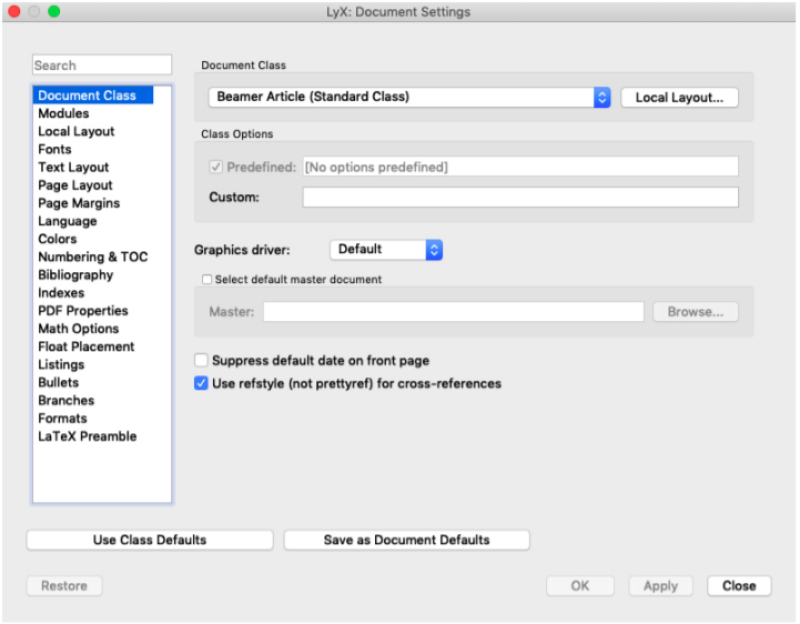Image resolution: width=800 pixels, height=624 pixels.
Task: Open the Graphics driver dropdown
Action: tap(386, 249)
